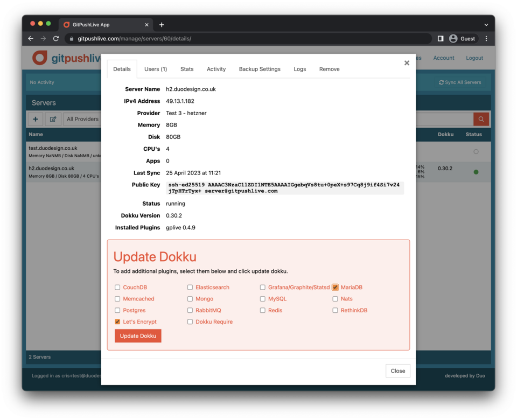The image size is (517, 420).
Task: Click Sync All Servers
Action: [x=460, y=82]
